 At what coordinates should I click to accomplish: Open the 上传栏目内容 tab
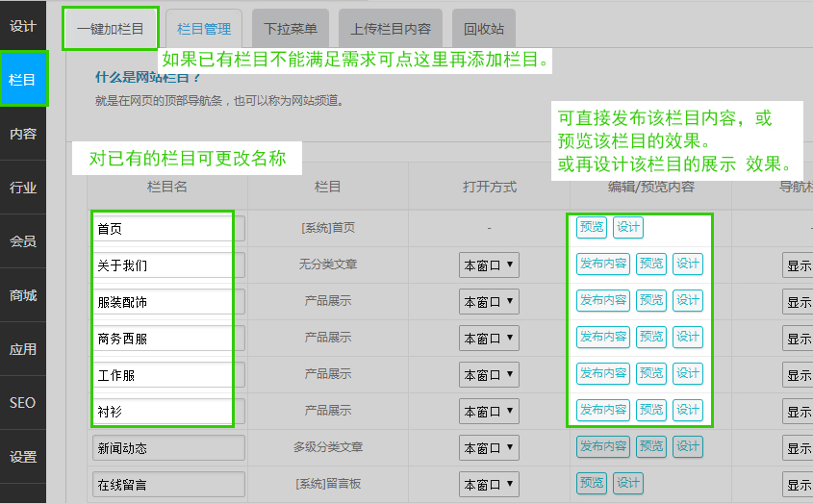[391, 30]
